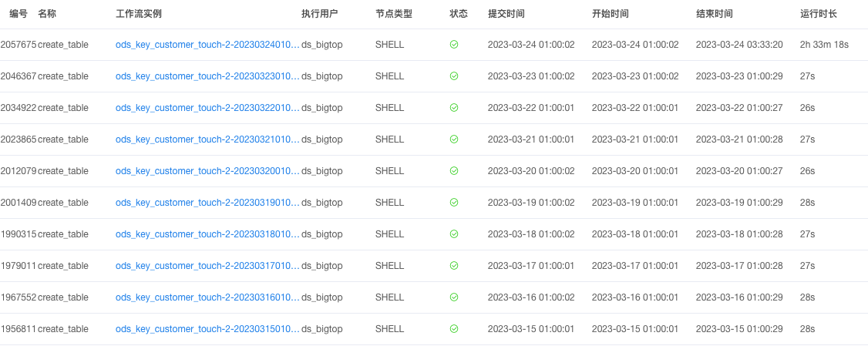Click SHELL node type in row 1979011
This screenshot has height=346, width=868.
coord(390,266)
